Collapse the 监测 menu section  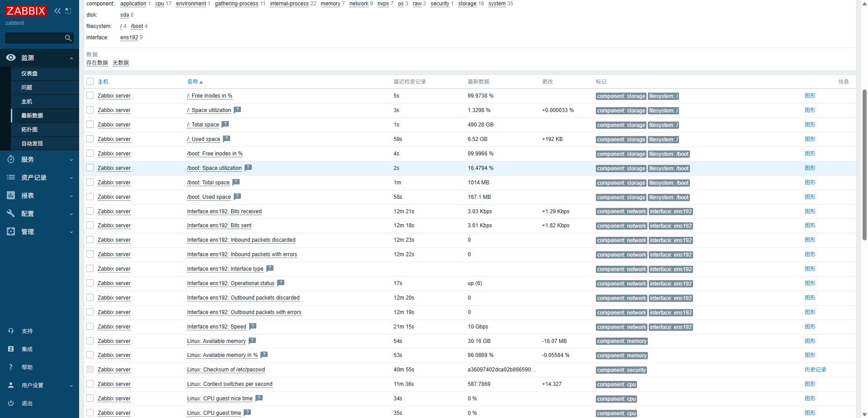[71, 58]
